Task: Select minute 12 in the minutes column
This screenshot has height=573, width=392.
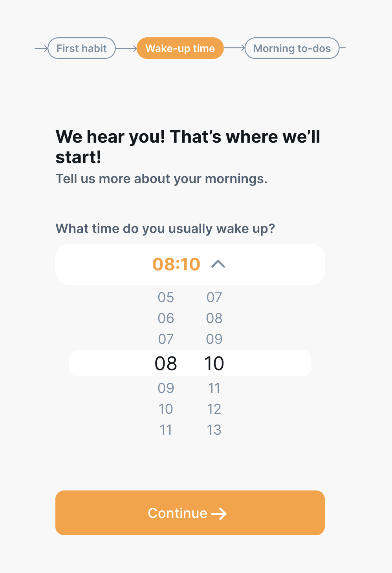Action: [x=214, y=409]
